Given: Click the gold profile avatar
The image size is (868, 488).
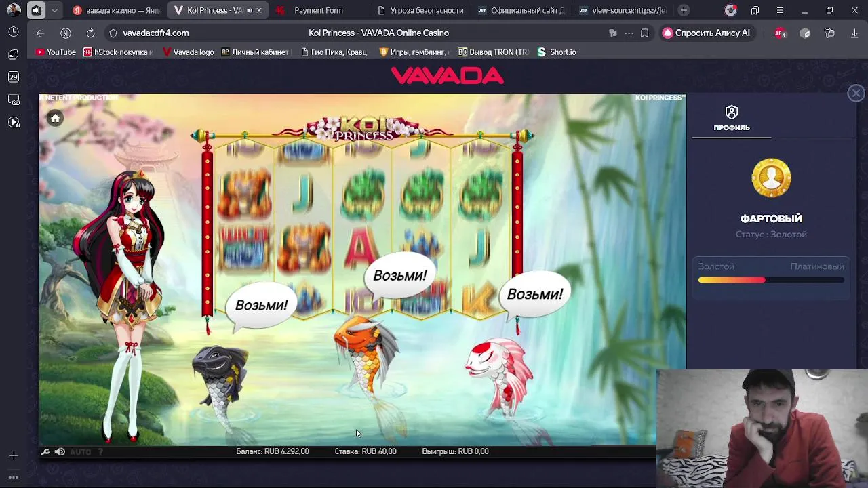Looking at the screenshot, I should 771,178.
